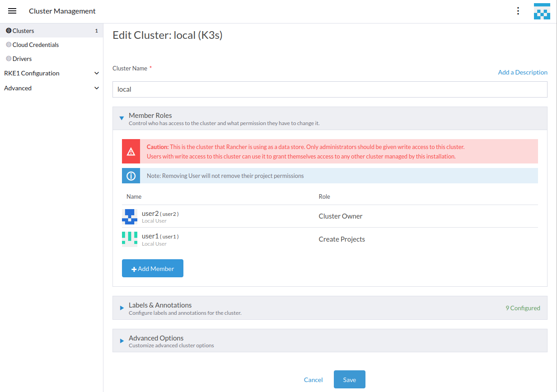The height and width of the screenshot is (392, 557).
Task: Open Add a Description
Action: click(523, 72)
